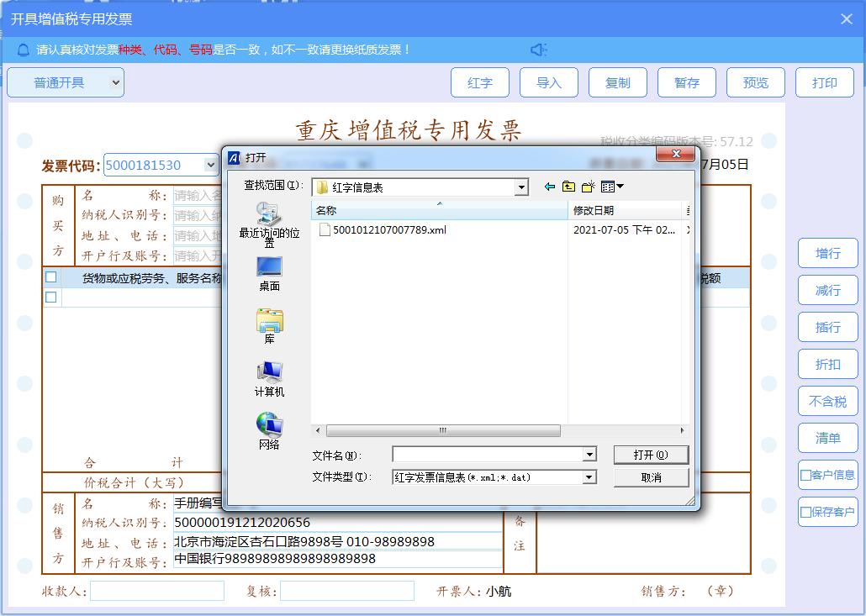The width and height of the screenshot is (866, 616).
Task: Click the up one level folder icon
Action: click(567, 187)
